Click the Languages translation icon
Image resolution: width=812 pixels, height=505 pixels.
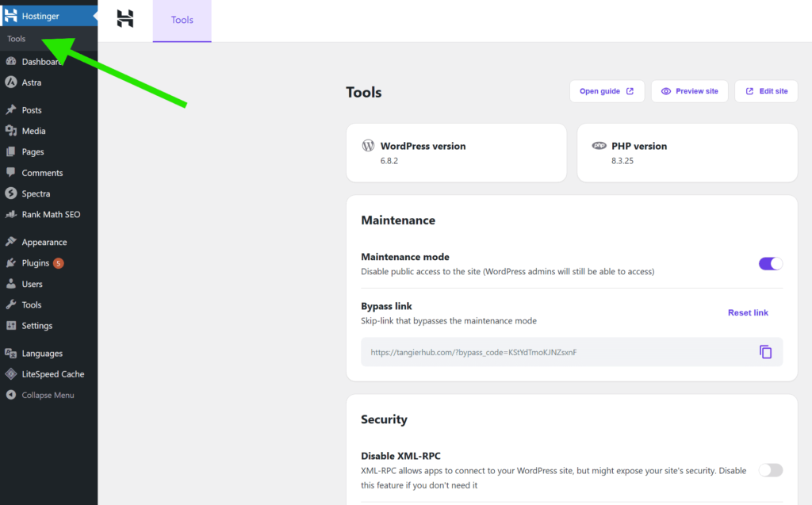[x=11, y=354]
